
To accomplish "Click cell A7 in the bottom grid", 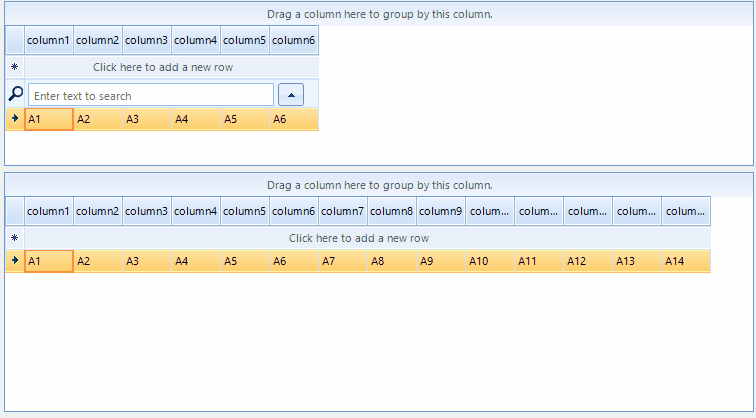I will coord(343,261).
